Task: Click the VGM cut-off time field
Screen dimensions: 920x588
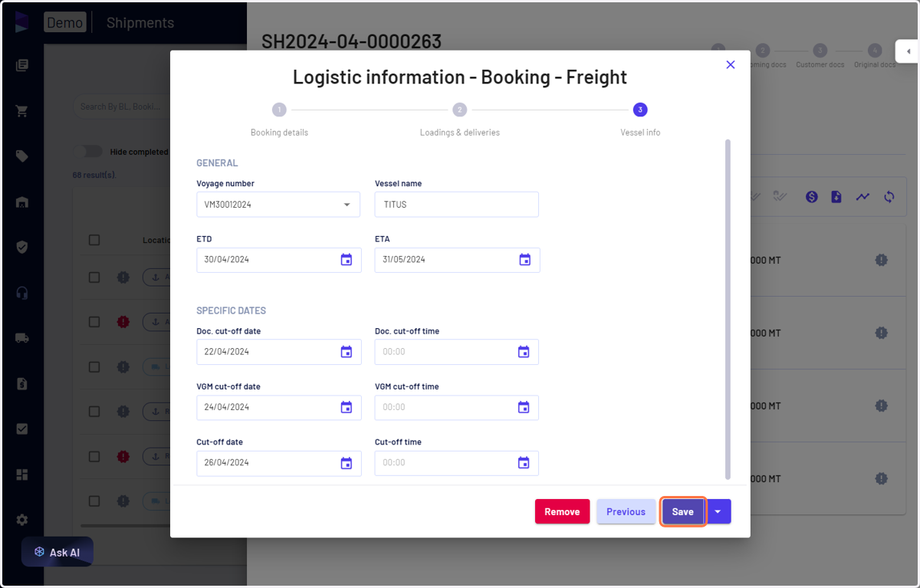Action: [x=457, y=407]
